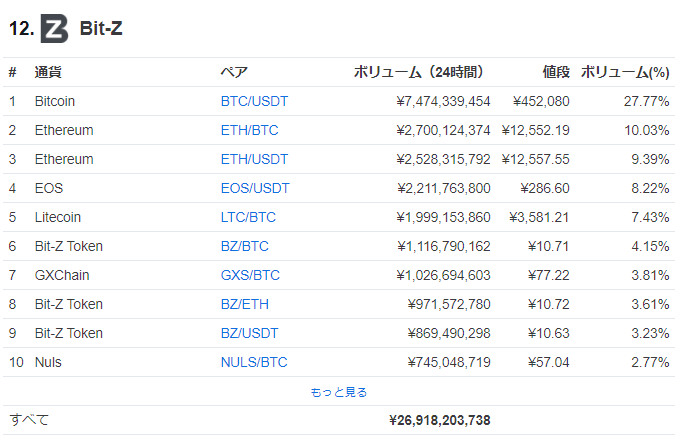Click the BZ/ETH pair link

point(245,304)
